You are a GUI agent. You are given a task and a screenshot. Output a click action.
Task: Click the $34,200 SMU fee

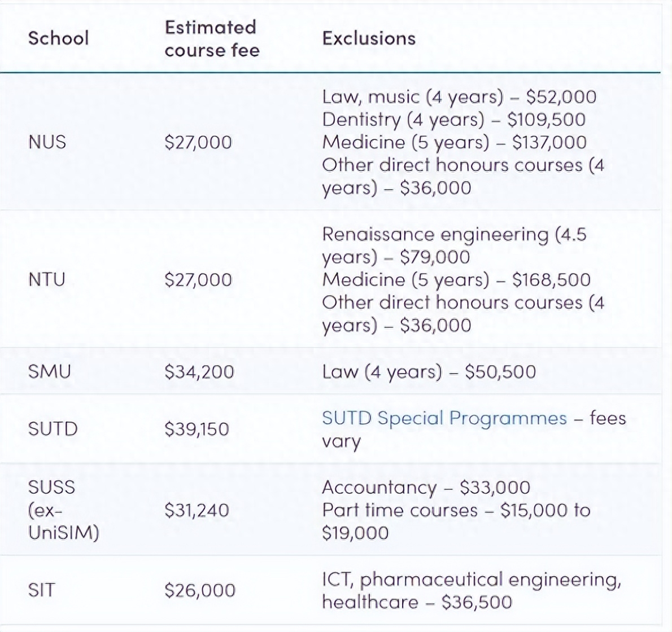pos(199,371)
